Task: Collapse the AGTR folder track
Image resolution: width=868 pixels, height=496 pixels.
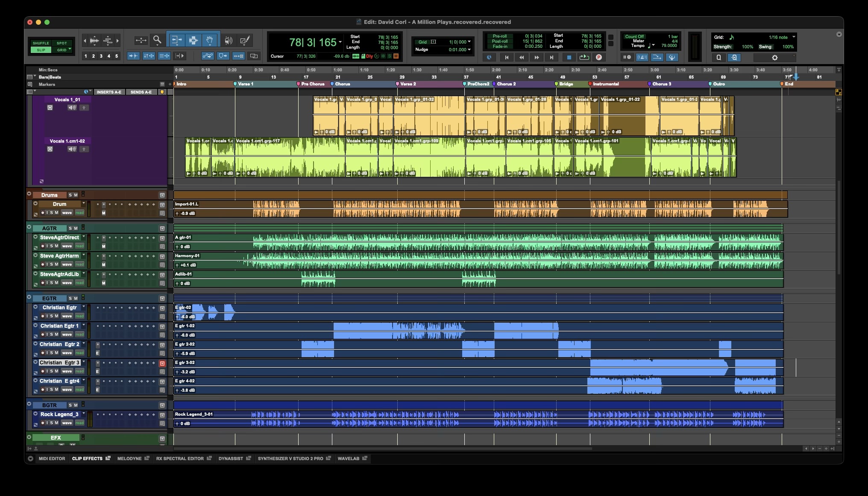Action: (x=29, y=227)
